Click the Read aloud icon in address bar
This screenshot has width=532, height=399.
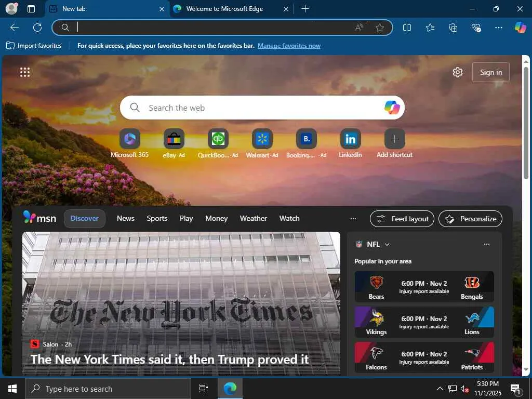pos(359,28)
